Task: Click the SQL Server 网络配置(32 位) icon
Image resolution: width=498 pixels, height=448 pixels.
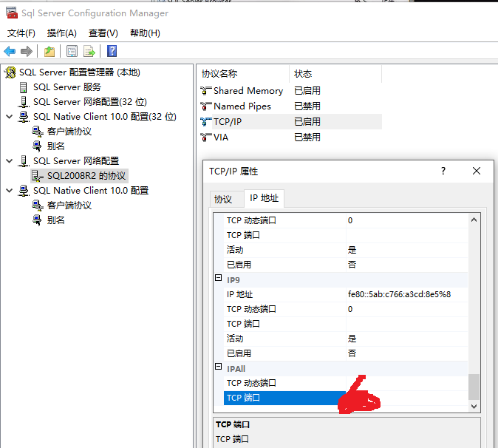Action: [x=24, y=102]
